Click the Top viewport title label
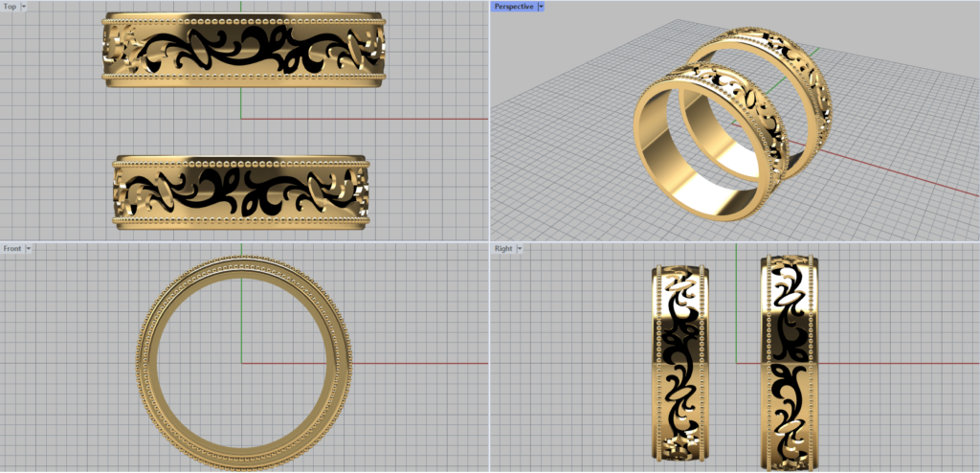Image resolution: width=980 pixels, height=473 pixels. point(10,7)
